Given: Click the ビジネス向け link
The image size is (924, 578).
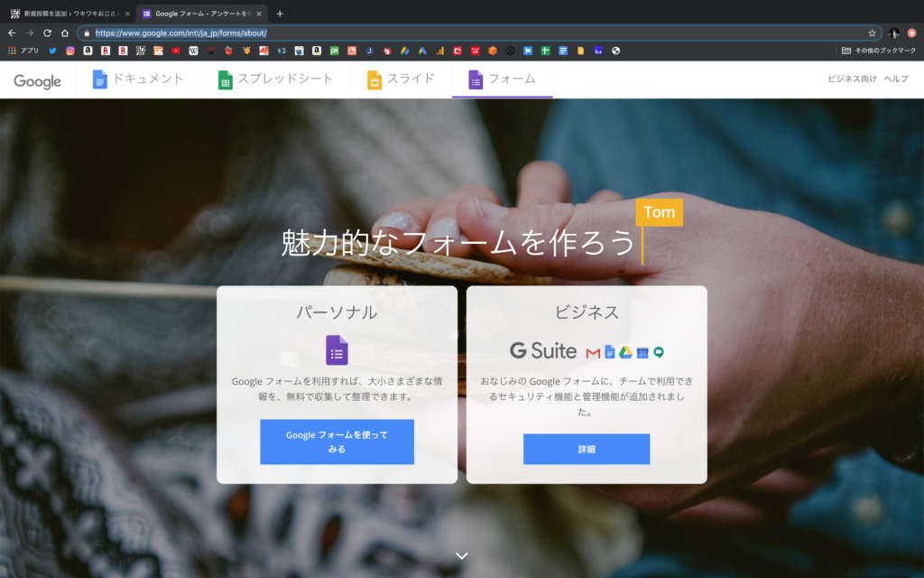Looking at the screenshot, I should click(x=852, y=79).
